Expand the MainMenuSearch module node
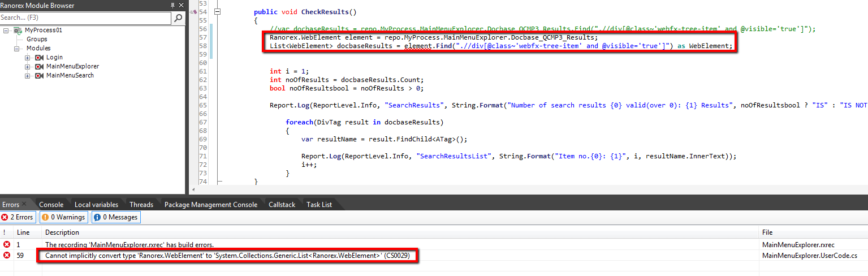The width and height of the screenshot is (868, 276). click(x=28, y=75)
